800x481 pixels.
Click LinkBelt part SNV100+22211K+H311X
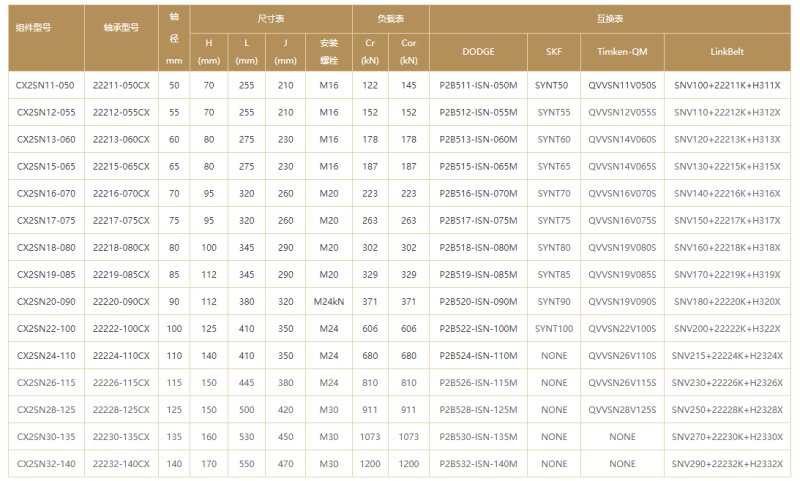click(x=727, y=85)
